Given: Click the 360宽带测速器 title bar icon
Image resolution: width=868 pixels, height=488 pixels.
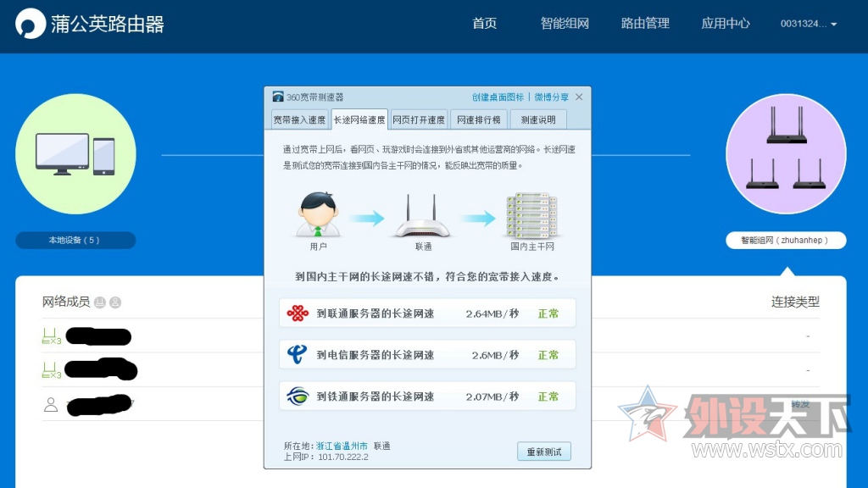Looking at the screenshot, I should [278, 97].
